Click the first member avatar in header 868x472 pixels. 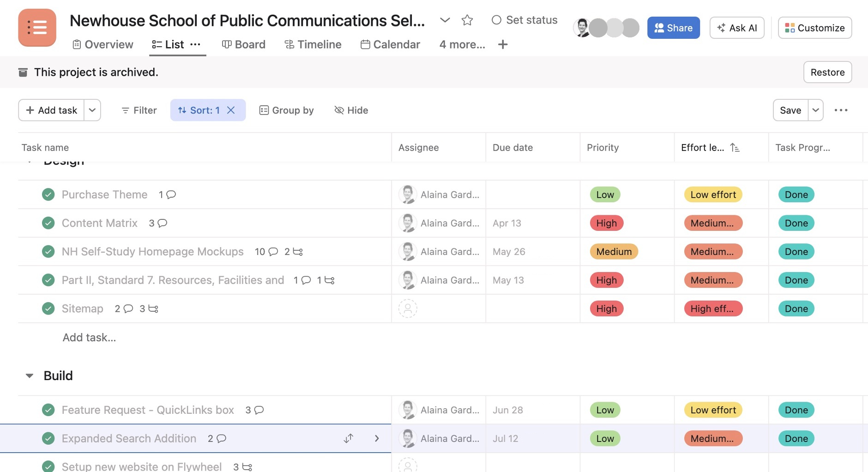click(582, 28)
